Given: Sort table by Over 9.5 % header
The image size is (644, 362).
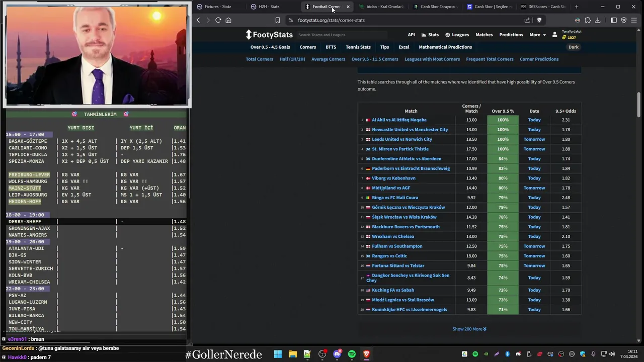Looking at the screenshot, I should pos(503,111).
